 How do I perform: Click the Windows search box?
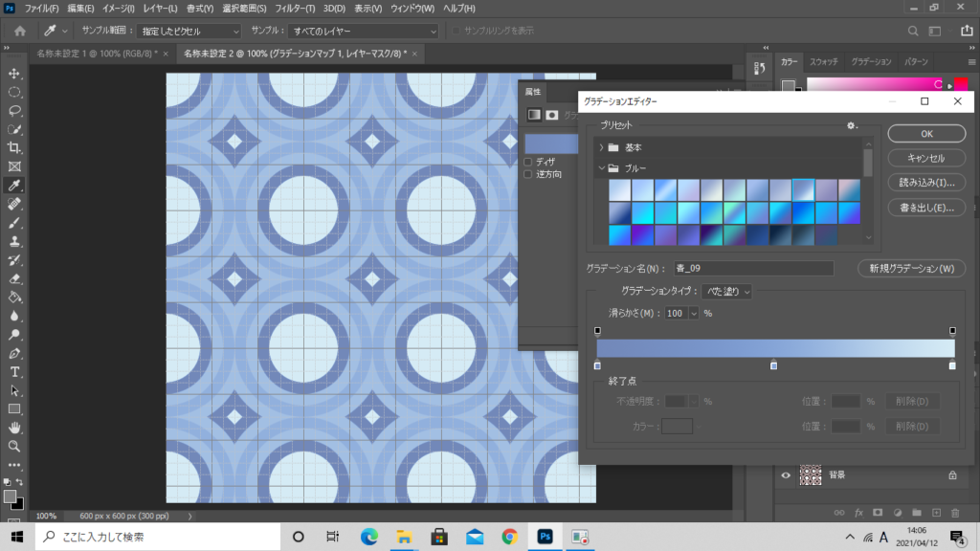coord(158,537)
